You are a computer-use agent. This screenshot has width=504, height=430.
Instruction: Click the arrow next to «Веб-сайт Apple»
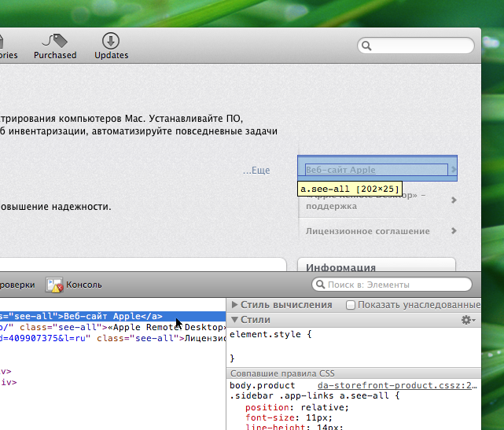454,169
